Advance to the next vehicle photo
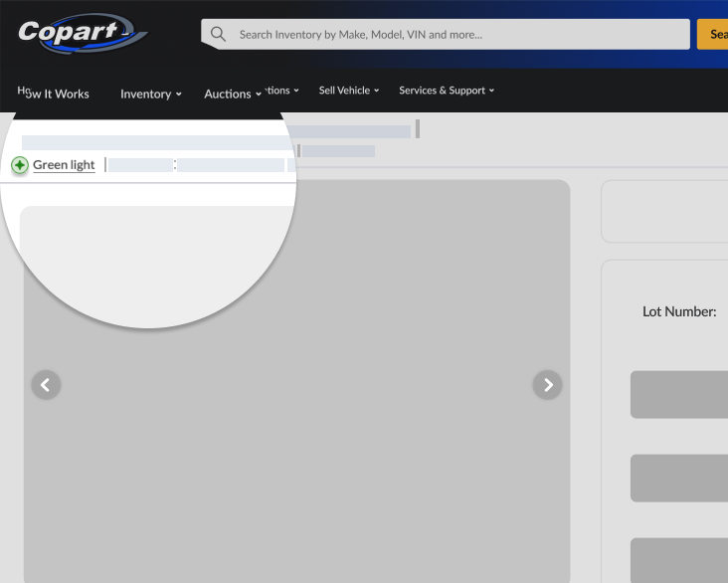This screenshot has height=583, width=728. (x=547, y=384)
